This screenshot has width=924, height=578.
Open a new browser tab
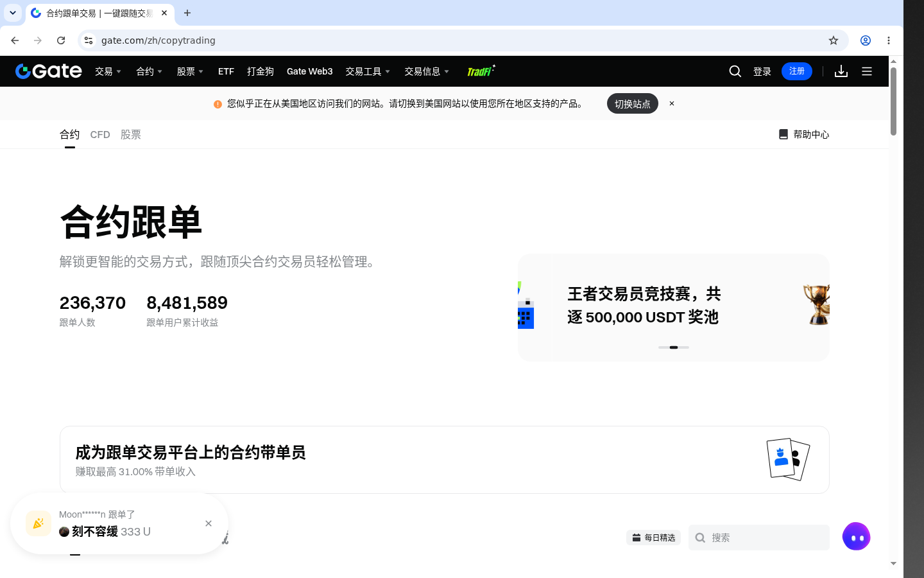coord(187,13)
